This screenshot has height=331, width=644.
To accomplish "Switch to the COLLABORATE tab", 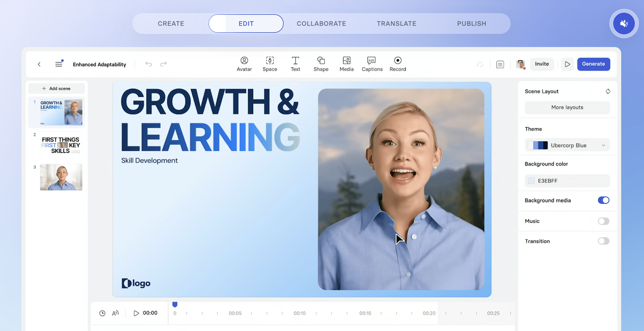I will coord(321,24).
